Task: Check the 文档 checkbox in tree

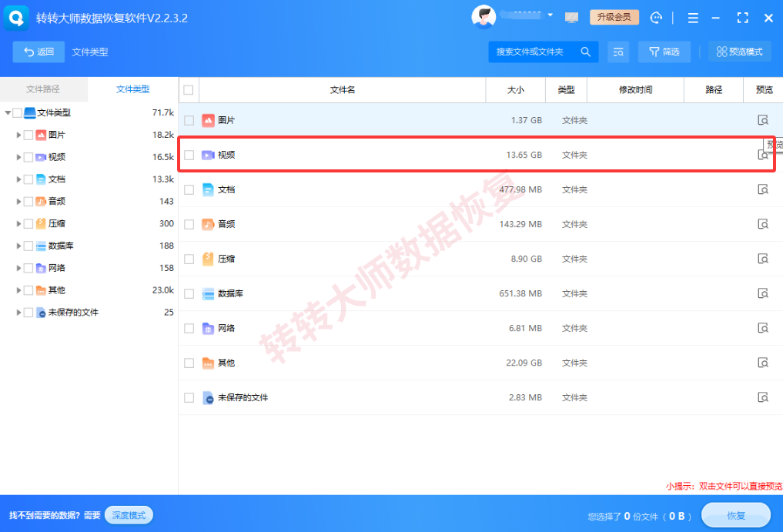Action: [28, 179]
